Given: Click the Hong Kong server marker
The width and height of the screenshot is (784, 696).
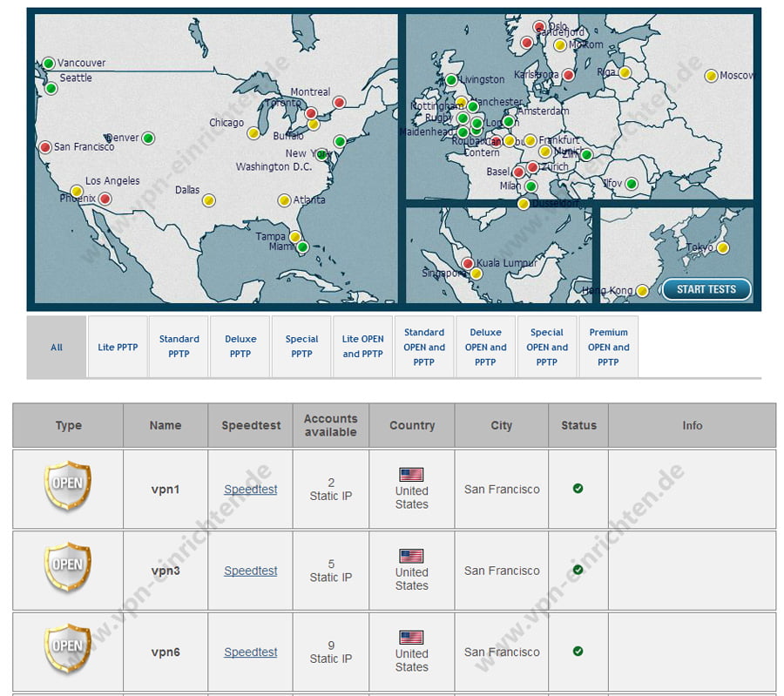Looking at the screenshot, I should (x=642, y=291).
